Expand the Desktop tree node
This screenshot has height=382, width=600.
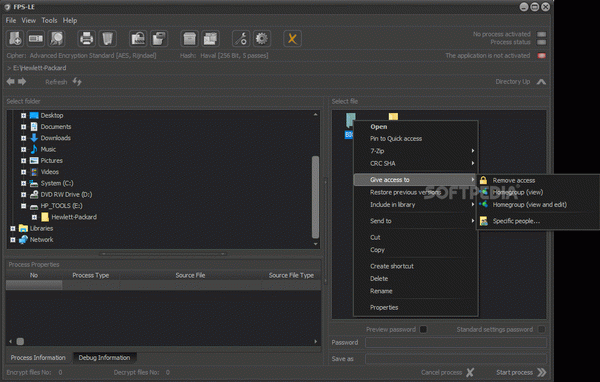tap(23, 115)
